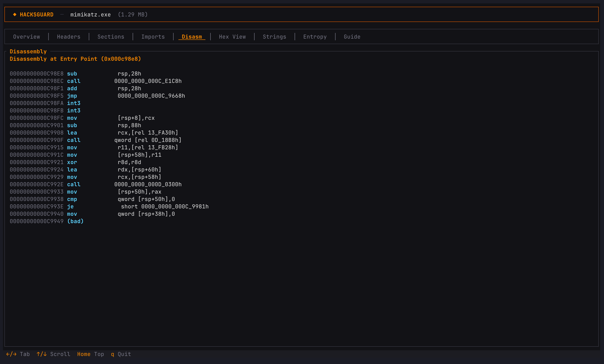Select call target 0000_0000_000C_E1C8h
604x364 pixels.
148,81
